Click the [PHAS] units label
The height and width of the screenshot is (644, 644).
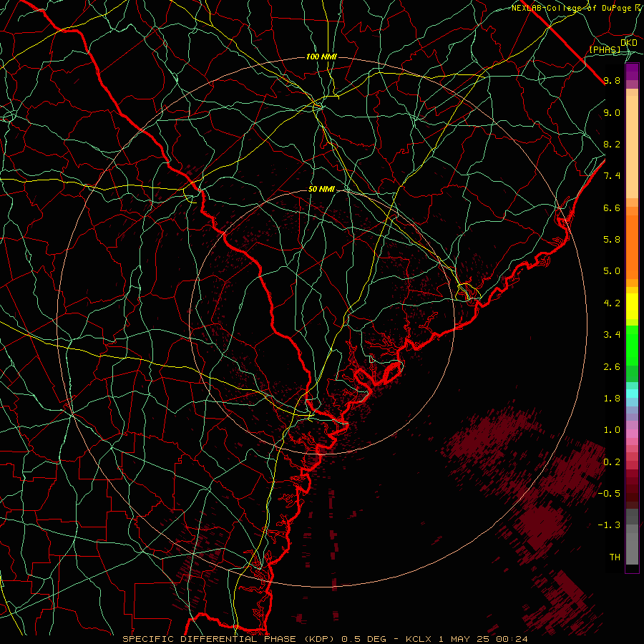pyautogui.click(x=605, y=49)
